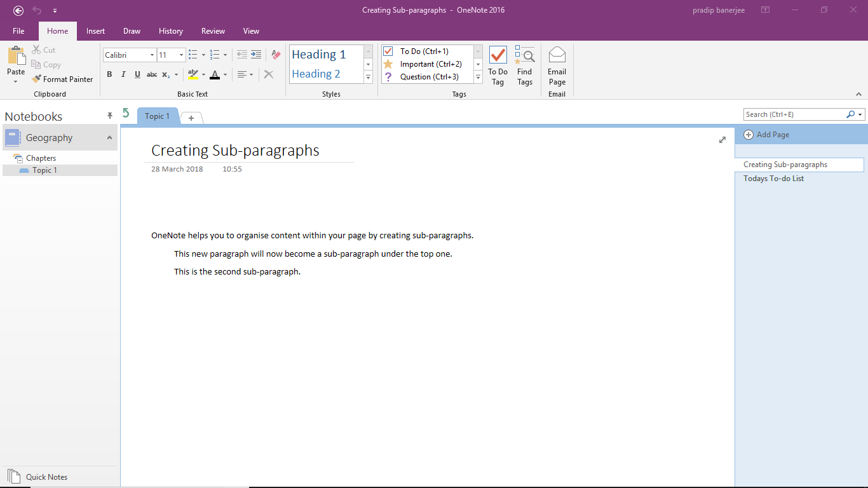Pin the Notebooks pane
Screen dimensions: 868x488
(x=110, y=116)
